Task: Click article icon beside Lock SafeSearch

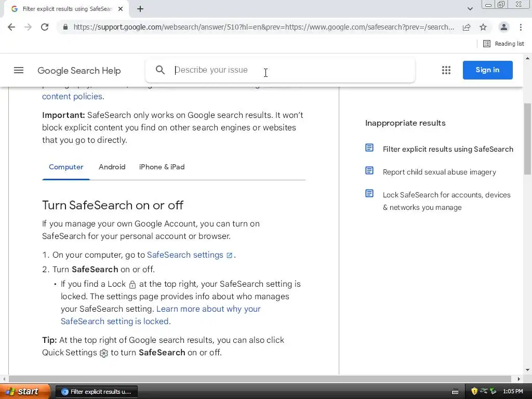Action: (369, 193)
